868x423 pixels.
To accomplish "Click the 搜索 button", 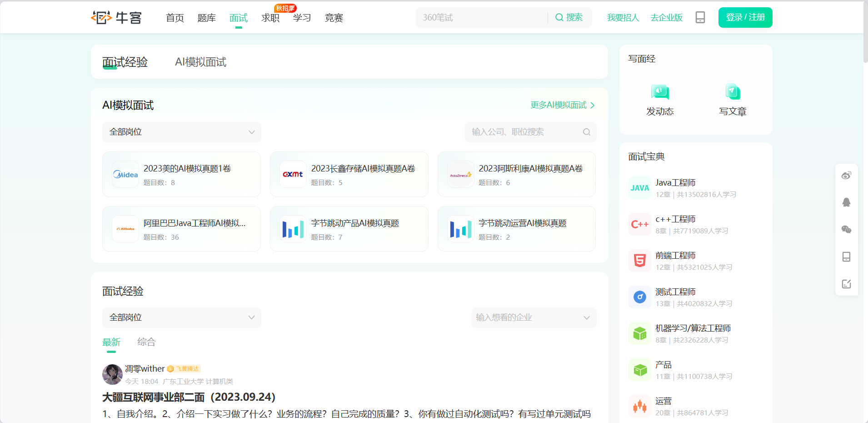I will [569, 17].
